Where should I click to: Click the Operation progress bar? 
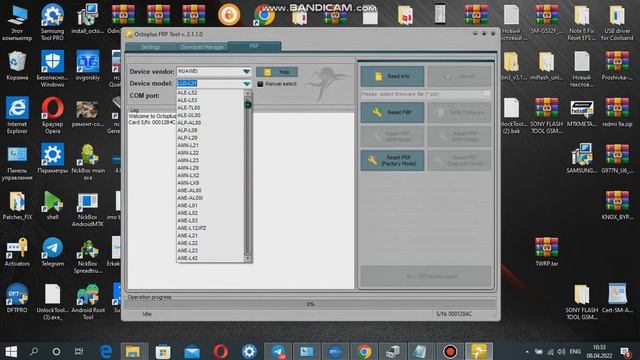coord(311,304)
